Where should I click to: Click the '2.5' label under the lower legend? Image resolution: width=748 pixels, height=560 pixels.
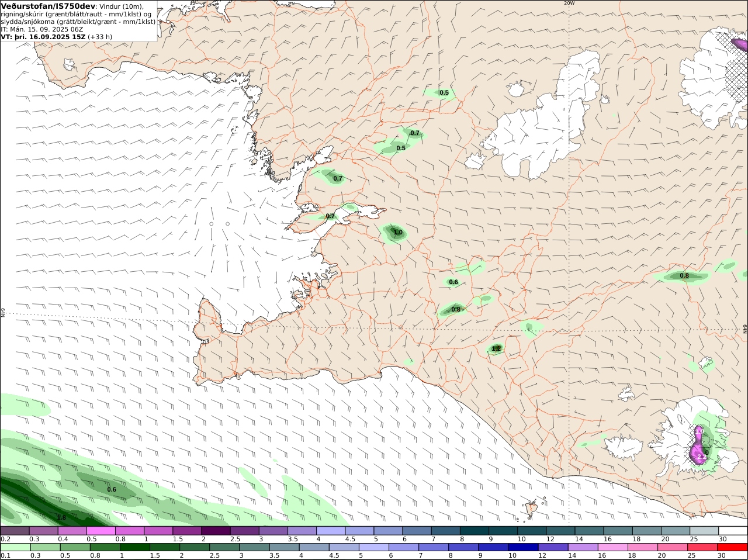click(214, 555)
